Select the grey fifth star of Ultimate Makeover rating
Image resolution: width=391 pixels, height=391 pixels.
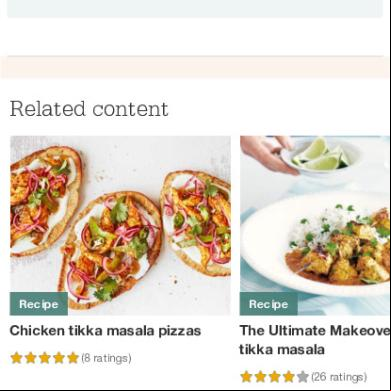[x=303, y=377]
